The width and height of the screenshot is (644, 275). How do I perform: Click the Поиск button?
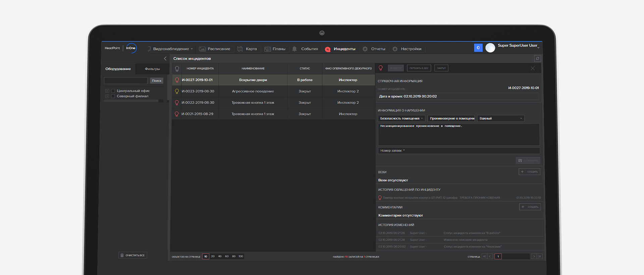pyautogui.click(x=157, y=81)
